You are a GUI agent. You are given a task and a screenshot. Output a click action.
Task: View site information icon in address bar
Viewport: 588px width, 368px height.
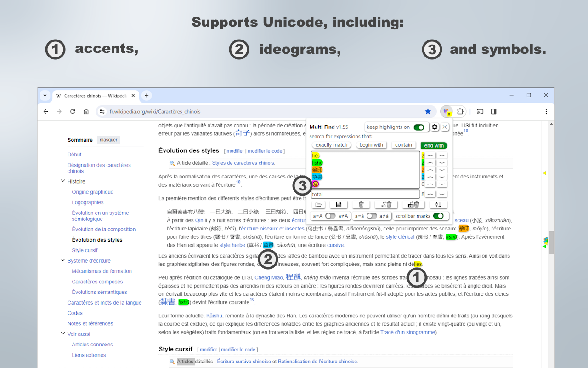point(102,111)
